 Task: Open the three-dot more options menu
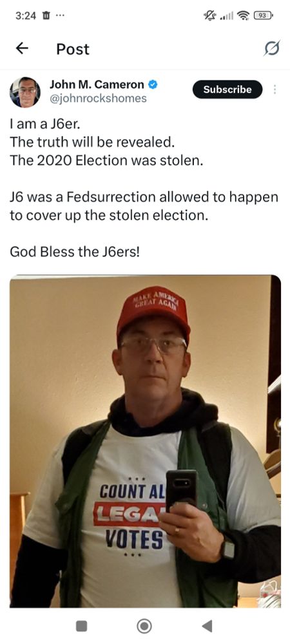click(275, 90)
